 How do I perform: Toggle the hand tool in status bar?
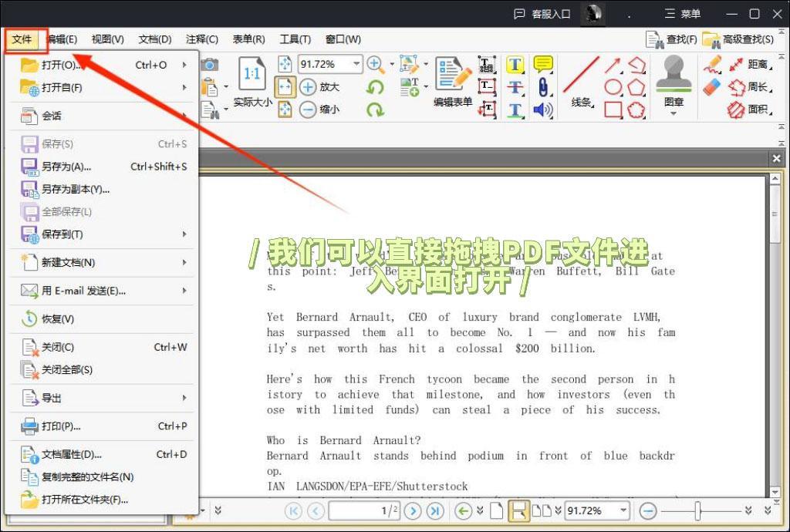pos(518,510)
